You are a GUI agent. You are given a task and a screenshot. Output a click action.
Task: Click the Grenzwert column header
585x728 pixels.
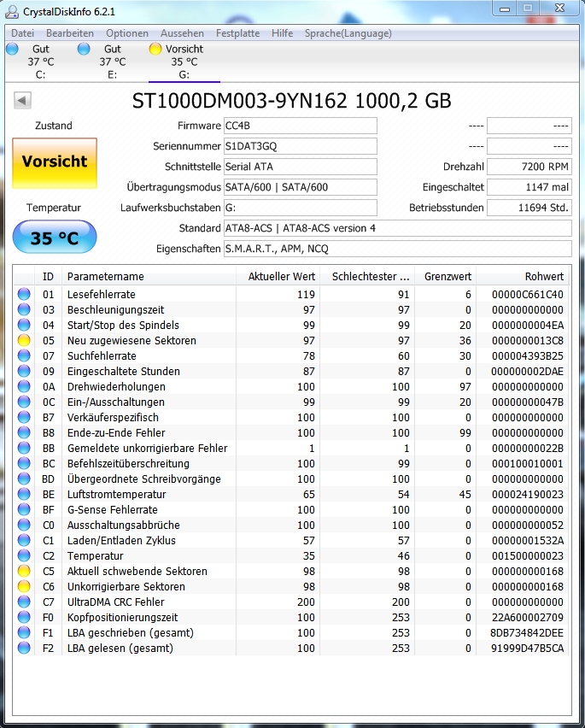[x=445, y=277]
